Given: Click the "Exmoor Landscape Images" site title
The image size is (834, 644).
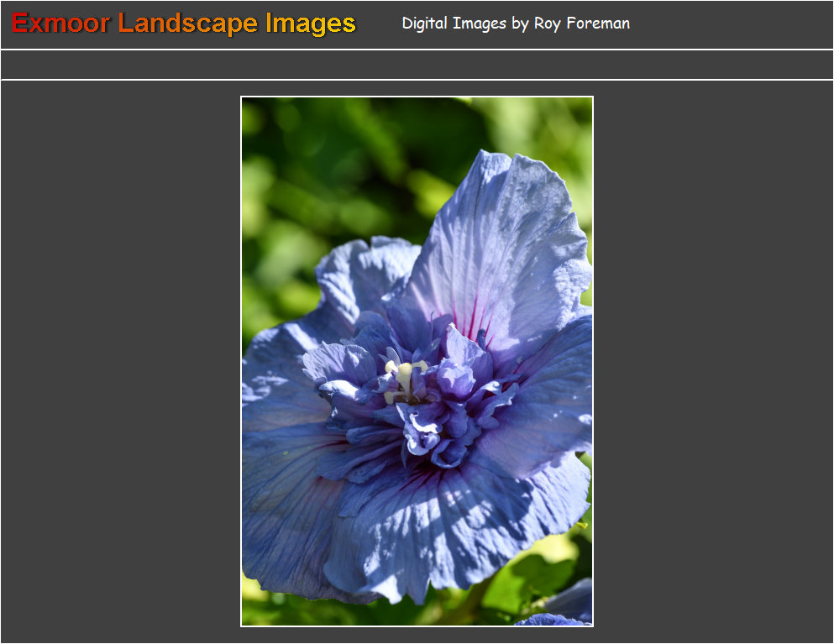Looking at the screenshot, I should (184, 24).
